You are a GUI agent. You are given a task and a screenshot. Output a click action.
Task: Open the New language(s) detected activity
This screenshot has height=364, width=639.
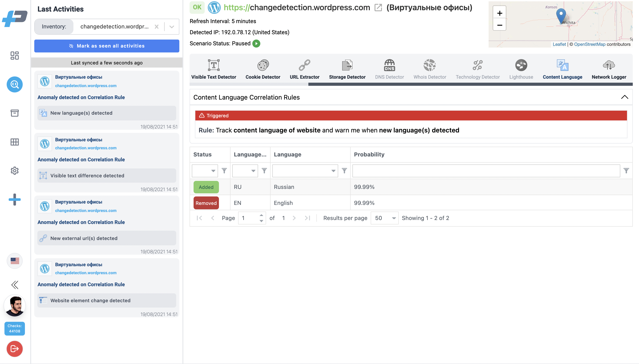tap(107, 113)
